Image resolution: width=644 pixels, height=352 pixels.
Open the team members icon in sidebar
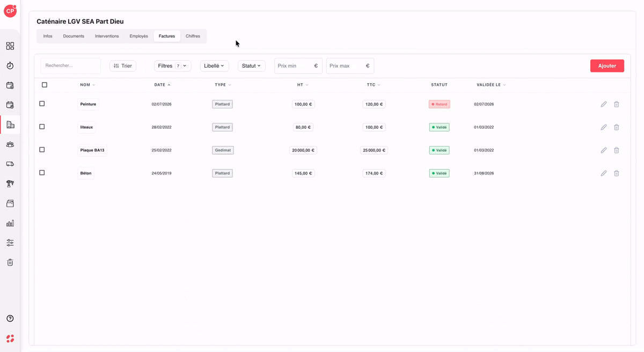click(10, 144)
